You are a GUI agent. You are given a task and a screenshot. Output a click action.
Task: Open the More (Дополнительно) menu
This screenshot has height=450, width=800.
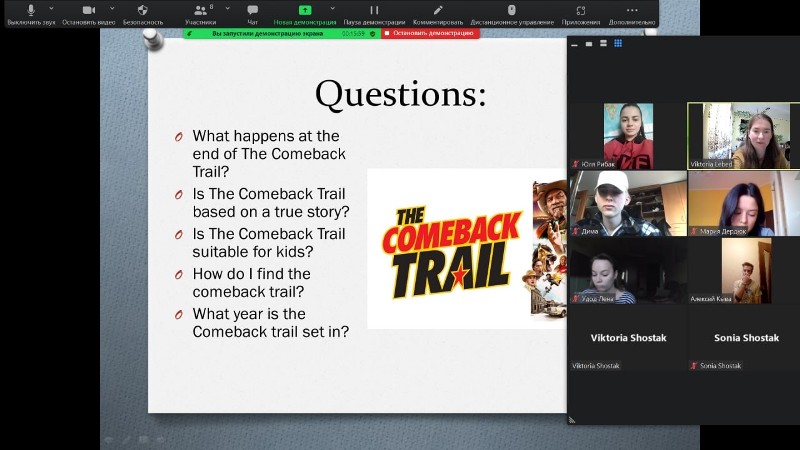(632, 14)
